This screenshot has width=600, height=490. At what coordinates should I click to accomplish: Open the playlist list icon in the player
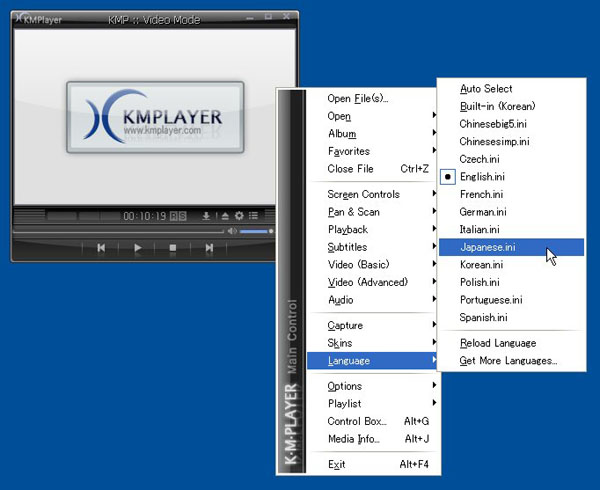click(253, 216)
